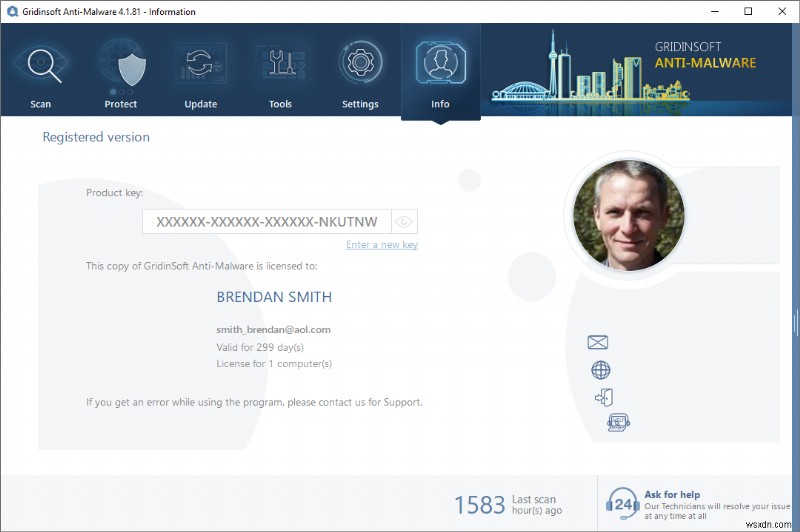This screenshot has height=532, width=800.
Task: Click the product key field
Action: point(267,222)
